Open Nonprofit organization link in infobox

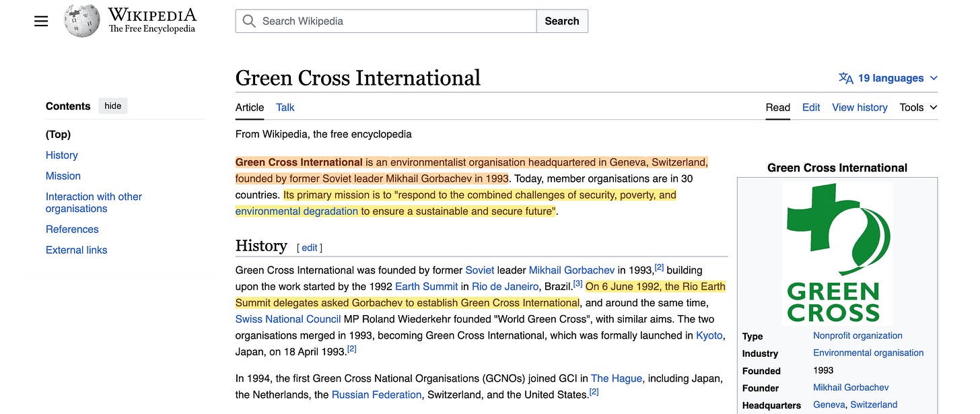[858, 335]
